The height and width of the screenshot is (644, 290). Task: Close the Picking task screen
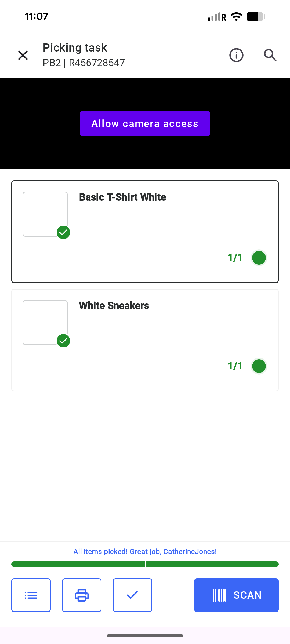click(23, 55)
